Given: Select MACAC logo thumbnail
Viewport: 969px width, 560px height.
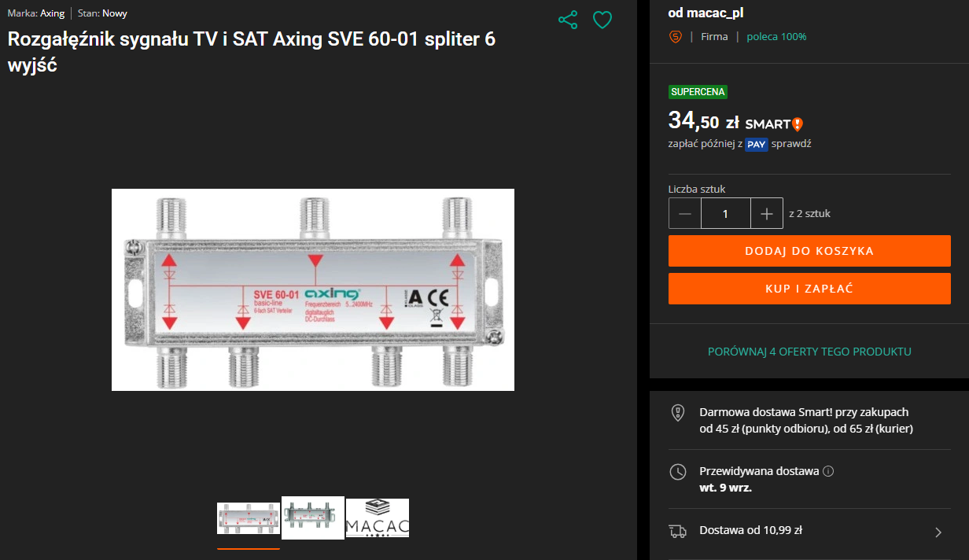Looking at the screenshot, I should pos(378,518).
